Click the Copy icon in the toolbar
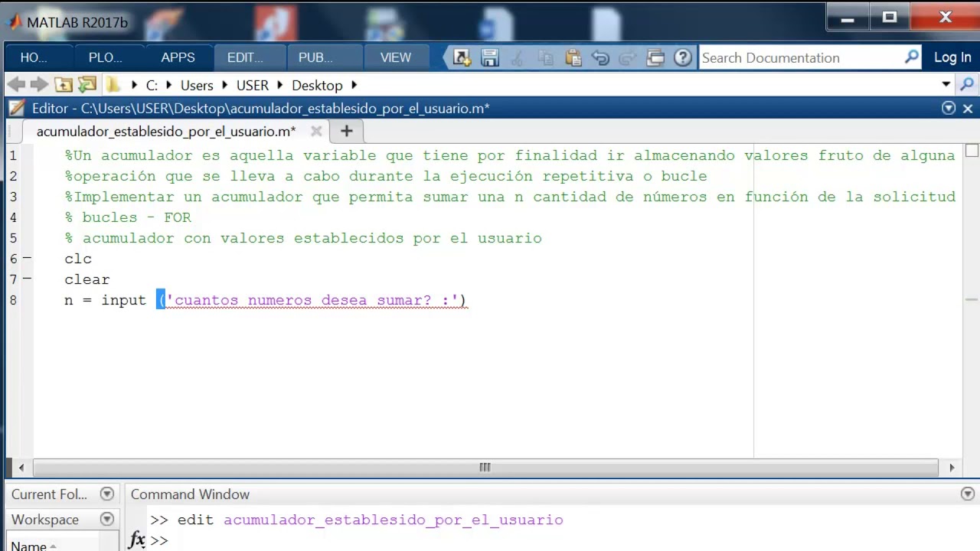 (x=545, y=57)
